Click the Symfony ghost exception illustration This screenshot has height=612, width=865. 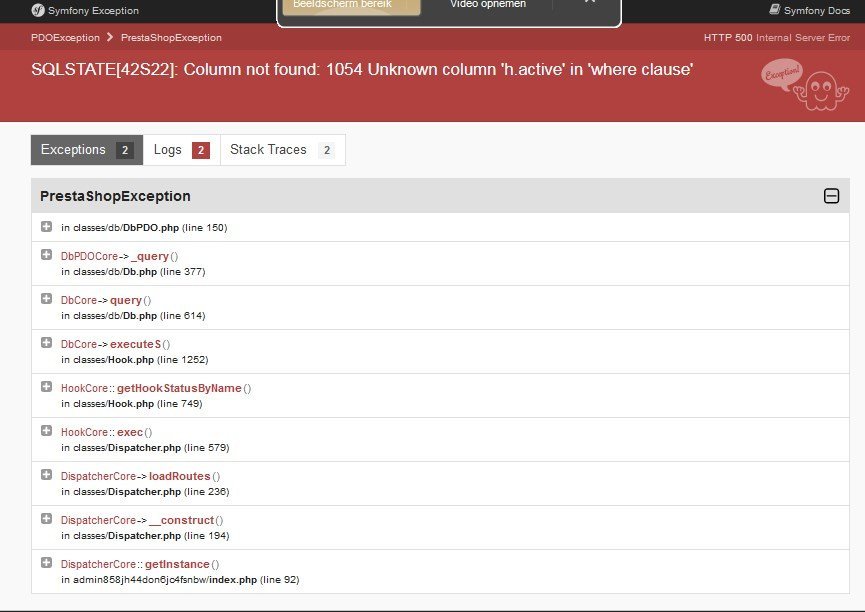[805, 86]
